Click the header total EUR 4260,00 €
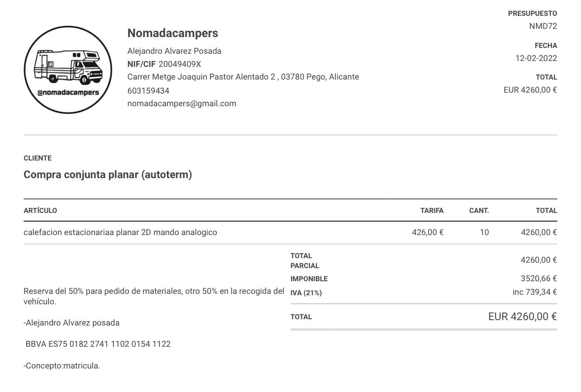581x392 pixels. pyautogui.click(x=530, y=90)
